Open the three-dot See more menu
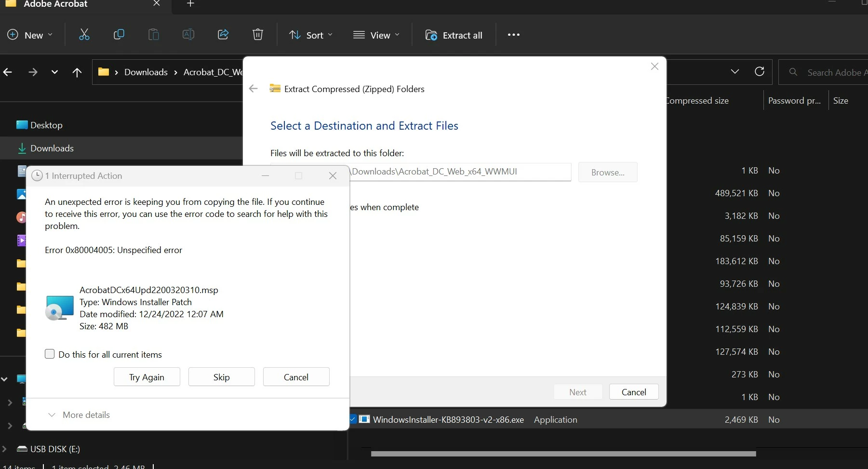 pyautogui.click(x=514, y=35)
